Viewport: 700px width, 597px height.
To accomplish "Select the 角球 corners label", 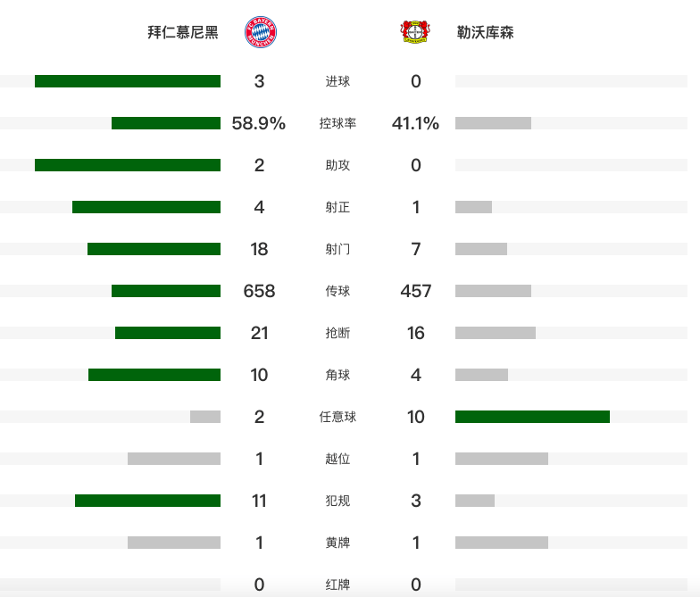I will [x=337, y=375].
